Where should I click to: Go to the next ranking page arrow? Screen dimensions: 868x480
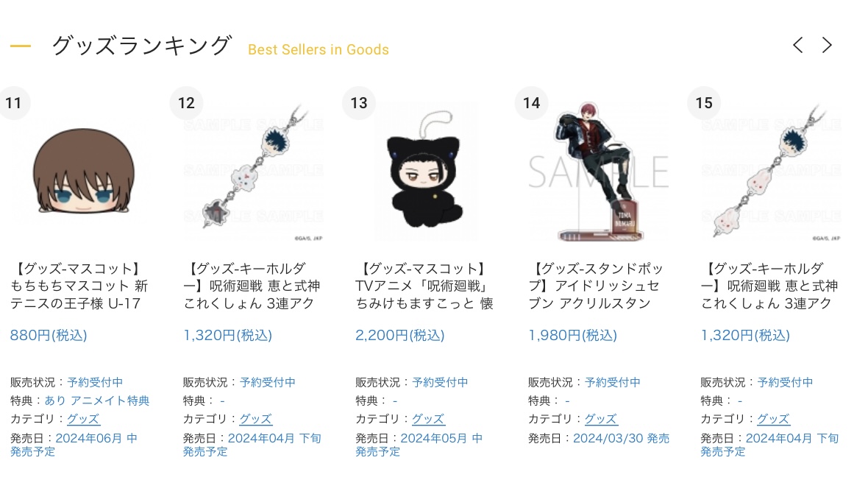coord(827,45)
